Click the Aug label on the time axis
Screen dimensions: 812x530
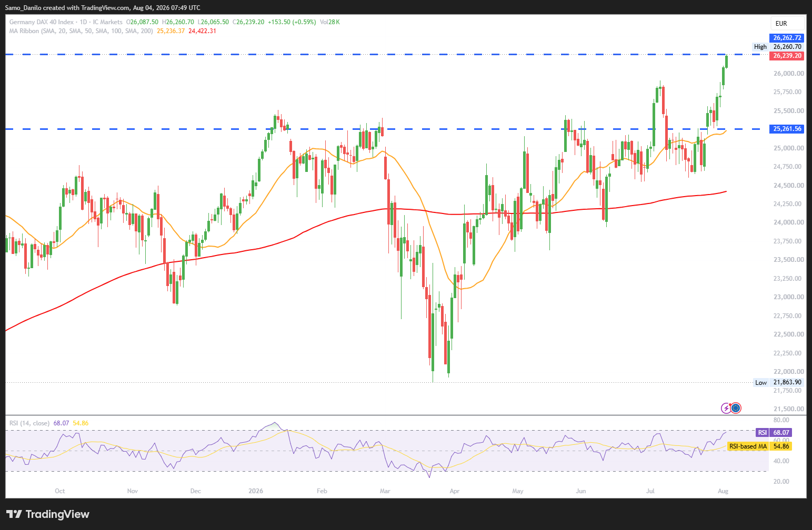pyautogui.click(x=723, y=491)
